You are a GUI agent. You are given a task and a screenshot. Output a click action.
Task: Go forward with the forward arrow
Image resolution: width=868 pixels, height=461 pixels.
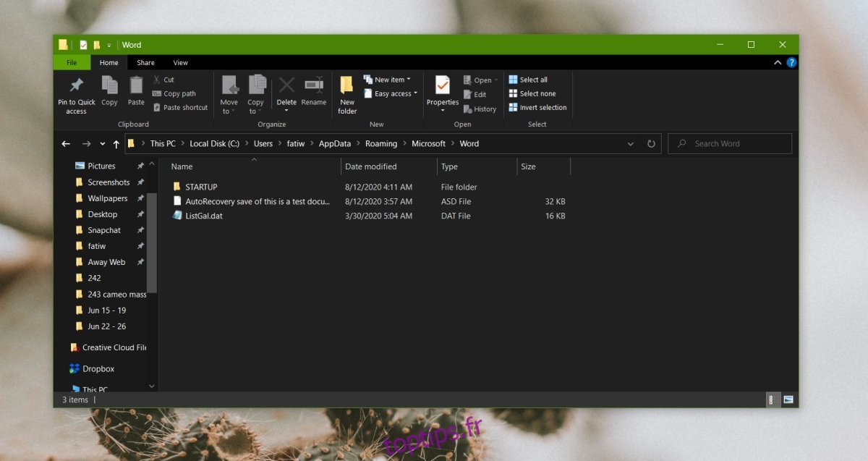point(86,143)
